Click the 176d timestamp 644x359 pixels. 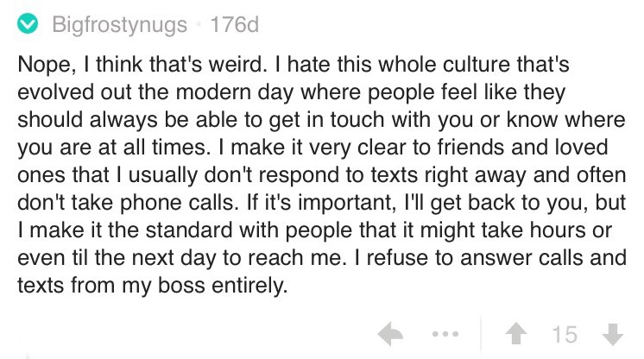[x=235, y=24]
